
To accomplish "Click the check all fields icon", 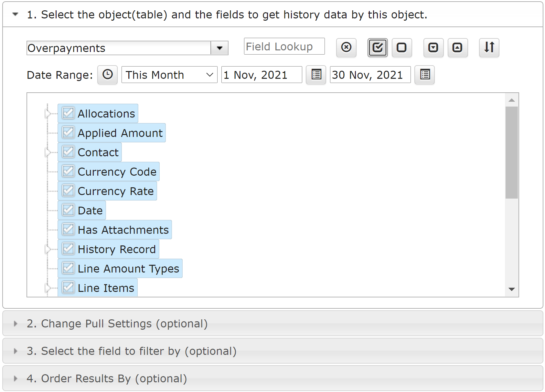I will point(377,47).
